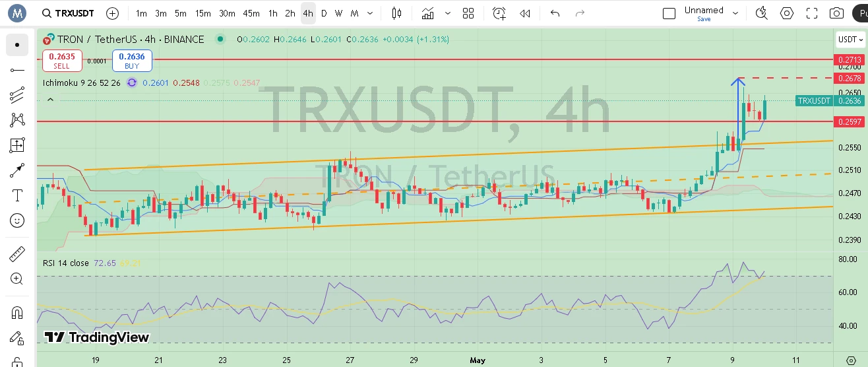Toggle magnet mode

17,312
